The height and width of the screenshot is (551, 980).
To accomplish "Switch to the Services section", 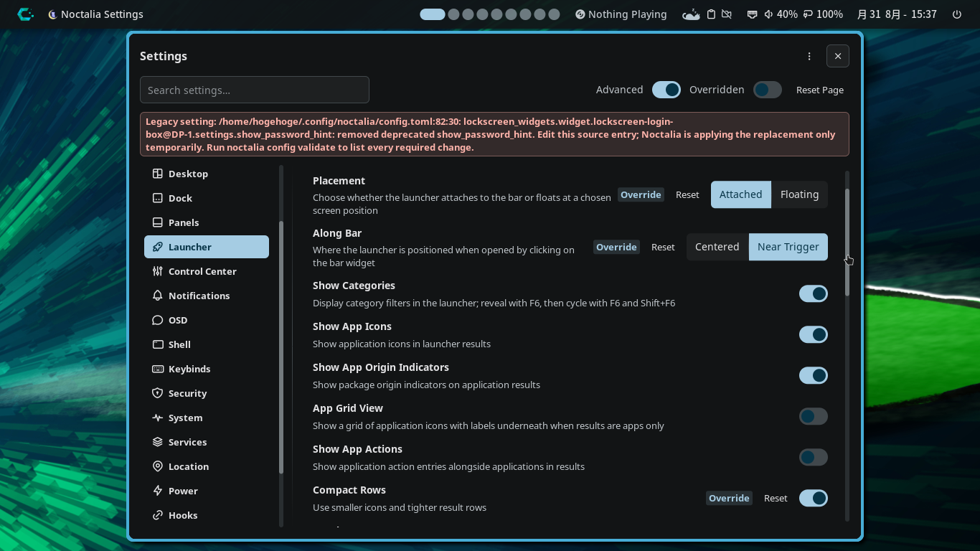I will pos(207,442).
